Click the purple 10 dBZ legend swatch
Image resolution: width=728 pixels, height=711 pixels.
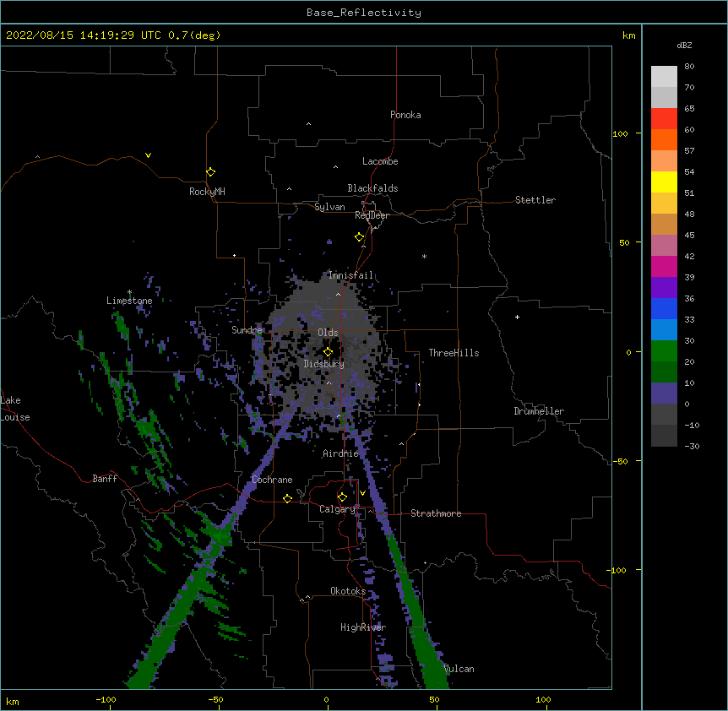click(664, 393)
